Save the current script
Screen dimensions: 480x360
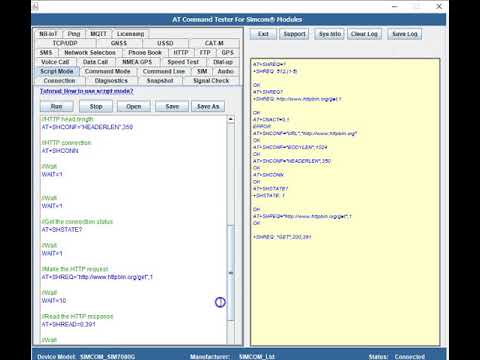click(172, 106)
